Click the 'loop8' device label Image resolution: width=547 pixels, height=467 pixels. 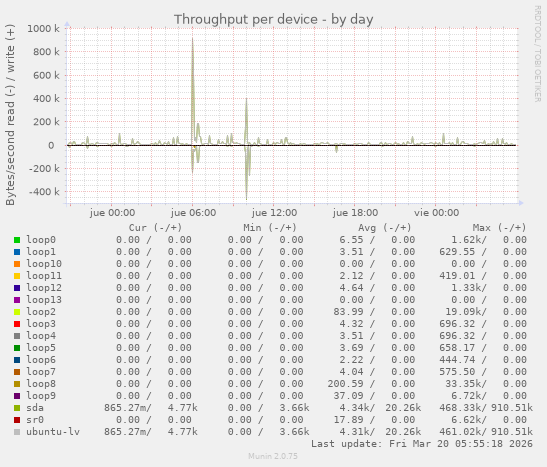(41, 384)
